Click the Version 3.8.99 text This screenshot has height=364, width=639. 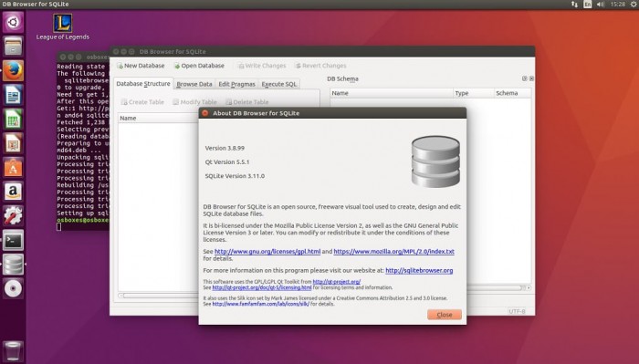[x=225, y=148]
